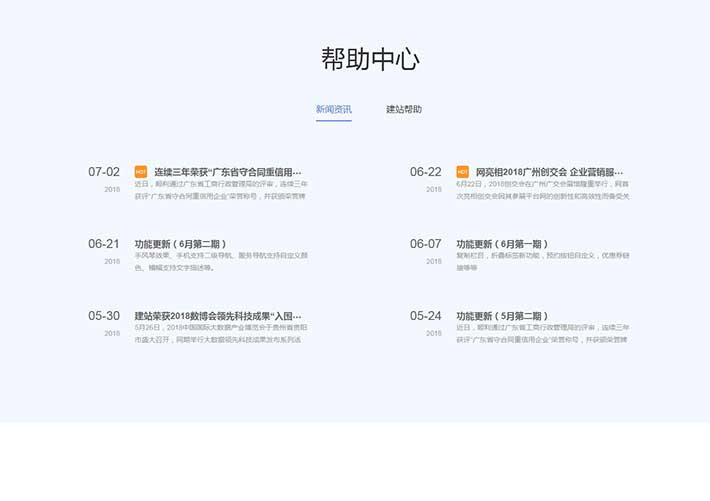Select the 06-21 date entry
The width and height of the screenshot is (710, 501).
[104, 244]
